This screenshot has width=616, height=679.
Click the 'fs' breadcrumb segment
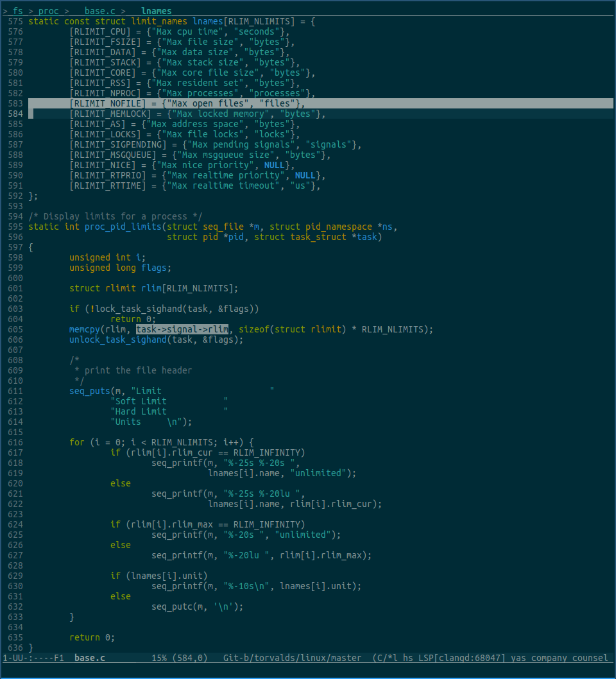click(17, 11)
